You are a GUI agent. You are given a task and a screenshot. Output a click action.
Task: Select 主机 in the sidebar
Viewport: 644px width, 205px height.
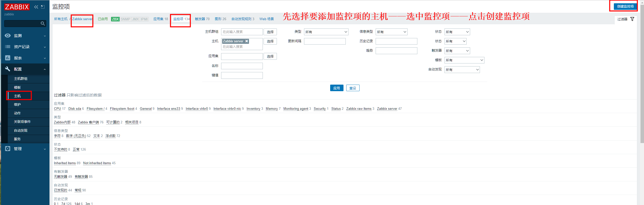[17, 96]
